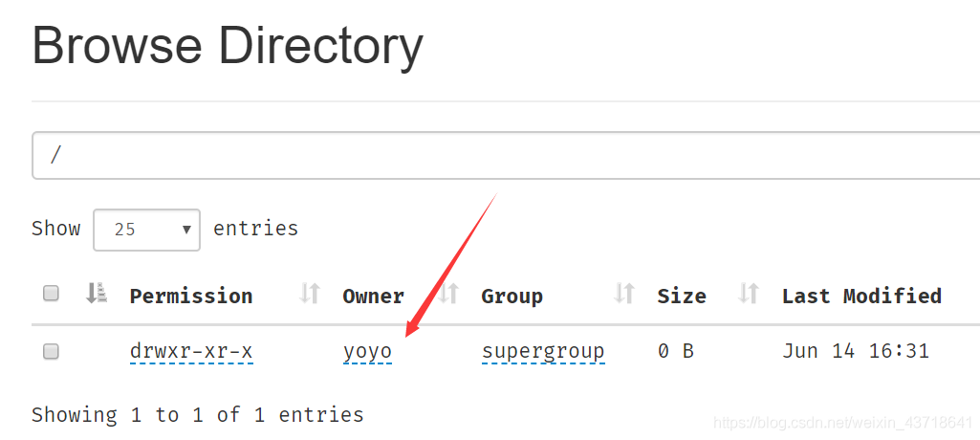Screen dimensions: 980x440
Task: Open the show entries count dropdown
Action: coord(146,230)
